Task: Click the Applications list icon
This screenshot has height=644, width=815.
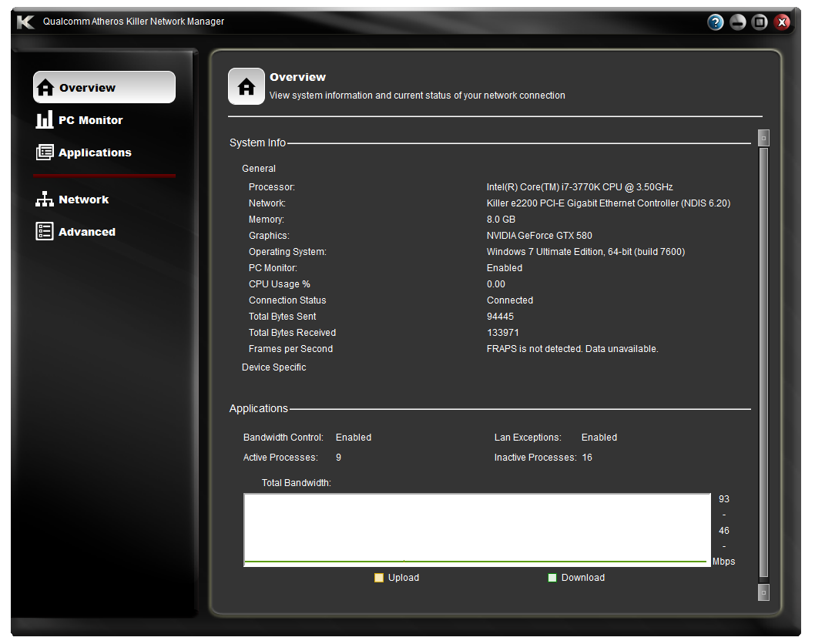Action: (45, 153)
